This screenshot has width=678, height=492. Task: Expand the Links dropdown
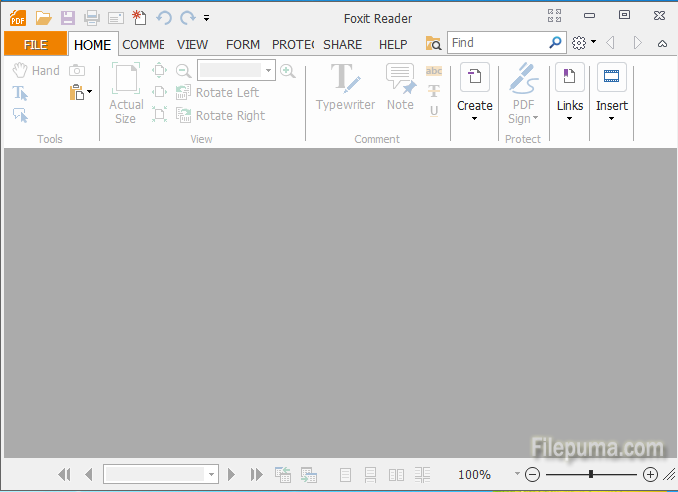[570, 118]
